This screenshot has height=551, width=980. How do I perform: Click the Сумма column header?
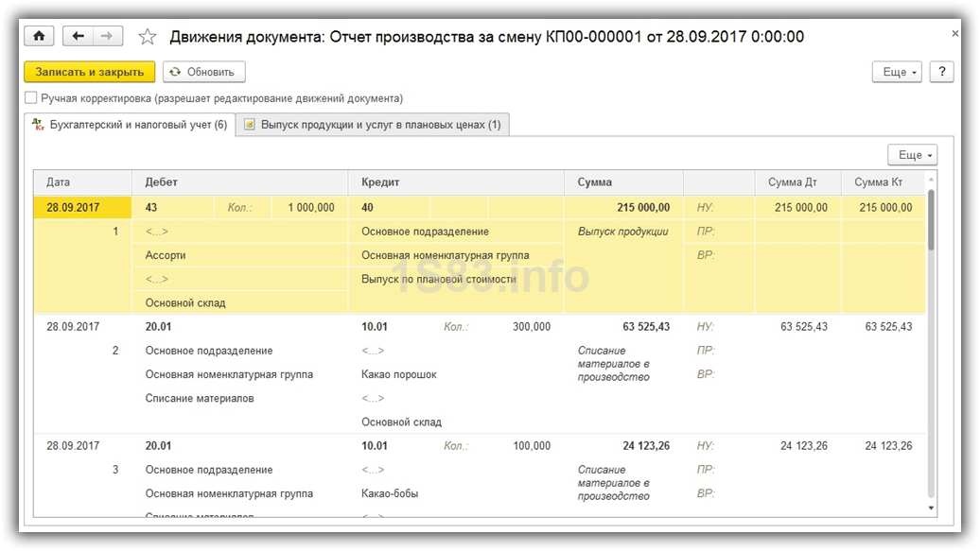(623, 181)
